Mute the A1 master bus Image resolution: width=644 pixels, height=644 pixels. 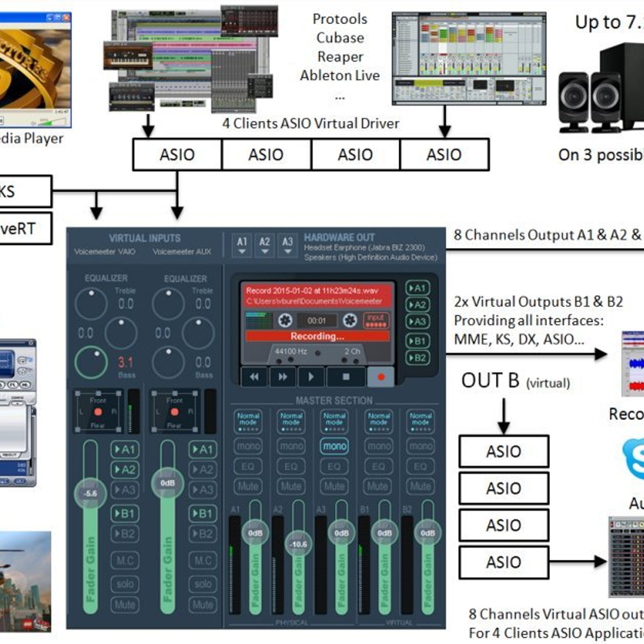pyautogui.click(x=248, y=487)
